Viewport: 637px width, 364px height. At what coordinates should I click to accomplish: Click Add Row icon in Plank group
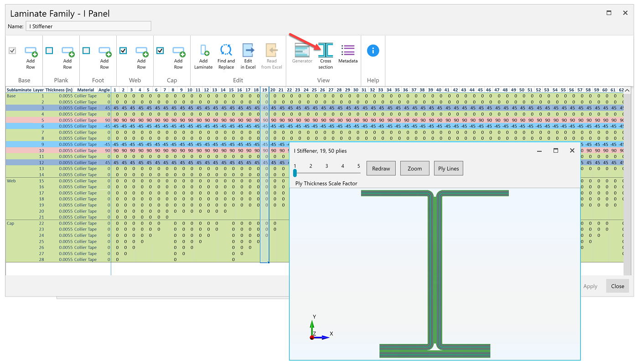[67, 51]
